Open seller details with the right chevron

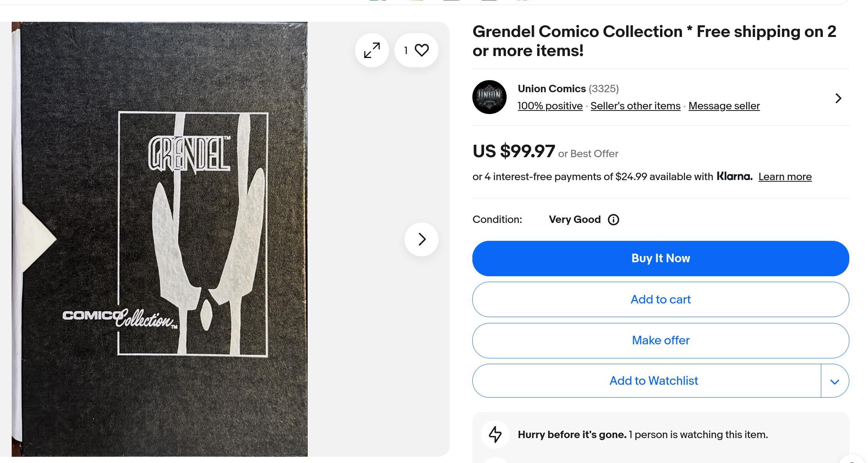coord(838,98)
